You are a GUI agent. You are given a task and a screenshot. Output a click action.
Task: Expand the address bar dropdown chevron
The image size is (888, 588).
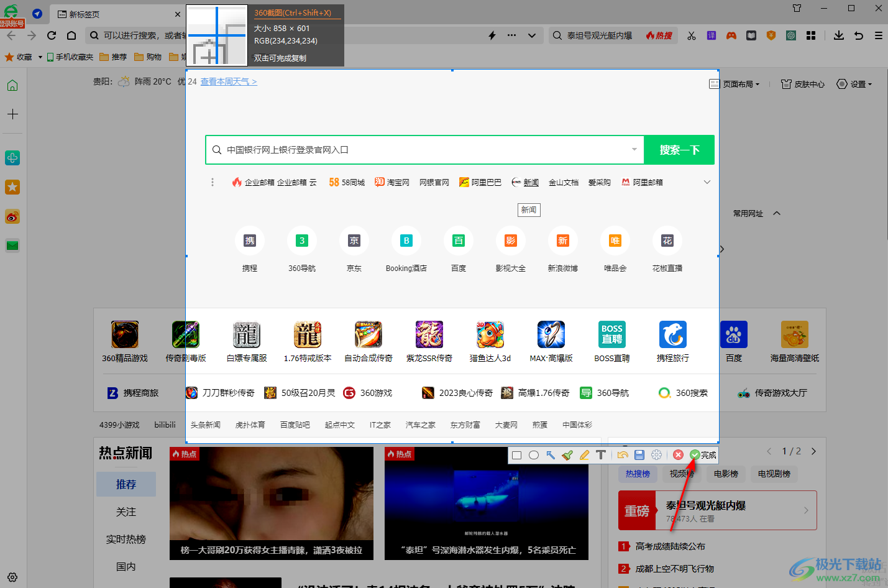pyautogui.click(x=532, y=35)
